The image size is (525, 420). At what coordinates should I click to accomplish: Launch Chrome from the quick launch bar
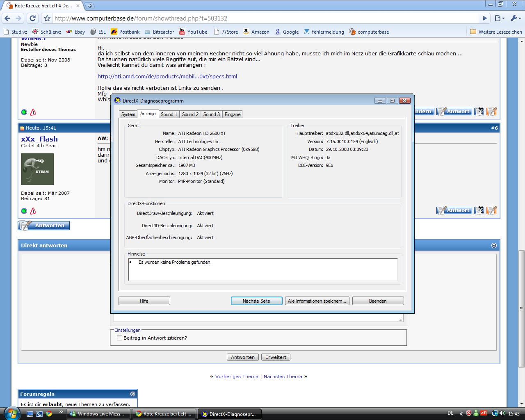click(x=49, y=414)
